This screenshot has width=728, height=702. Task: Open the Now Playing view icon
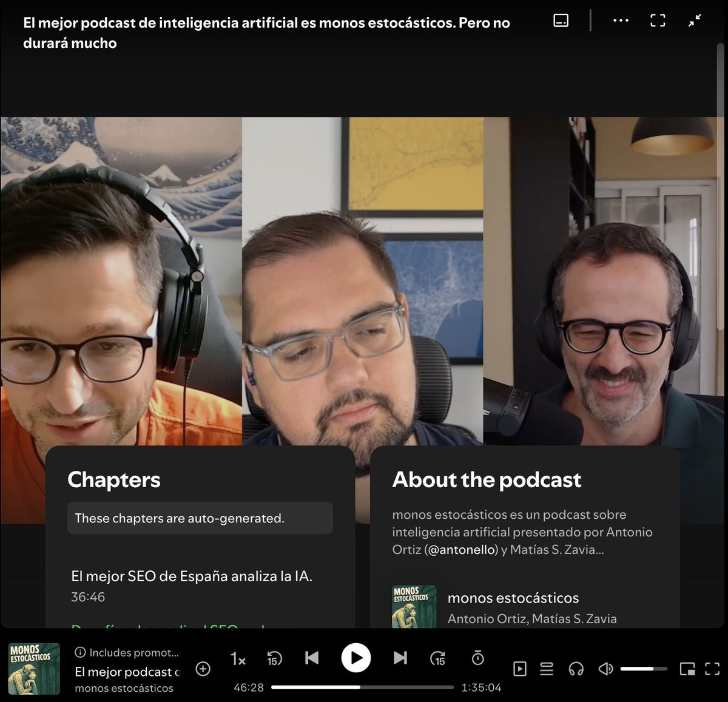[520, 669]
